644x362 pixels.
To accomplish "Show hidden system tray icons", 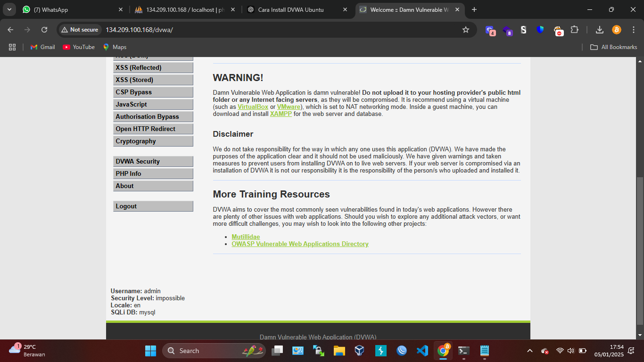I will click(530, 351).
